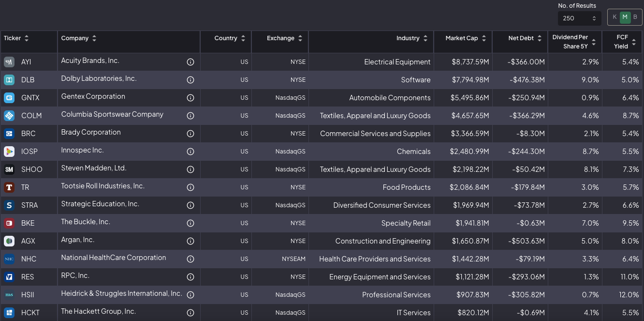The width and height of the screenshot is (644, 321).
Task: Click Market Cap value $820.12M
Action: coord(473,313)
